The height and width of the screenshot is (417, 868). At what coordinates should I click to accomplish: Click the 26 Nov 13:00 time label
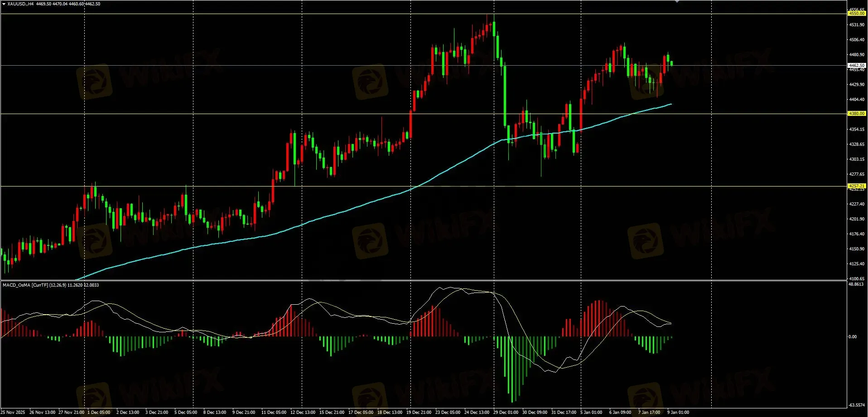tap(43, 412)
